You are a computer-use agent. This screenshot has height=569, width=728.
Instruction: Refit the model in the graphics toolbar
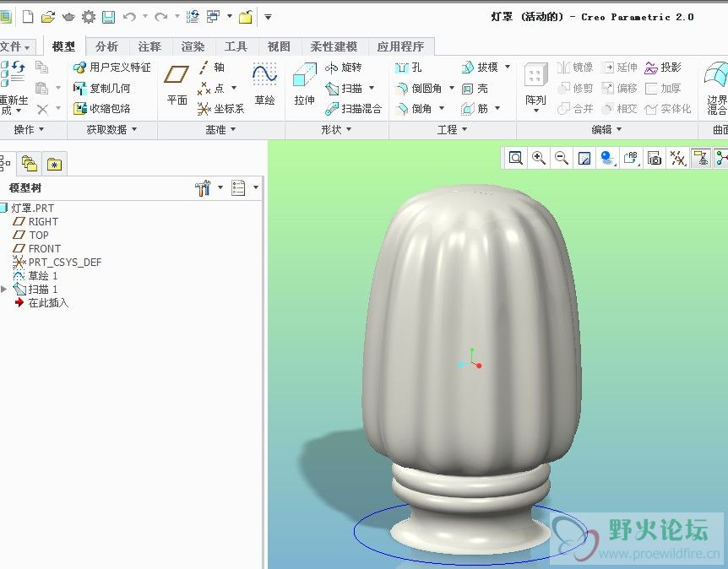[515, 158]
